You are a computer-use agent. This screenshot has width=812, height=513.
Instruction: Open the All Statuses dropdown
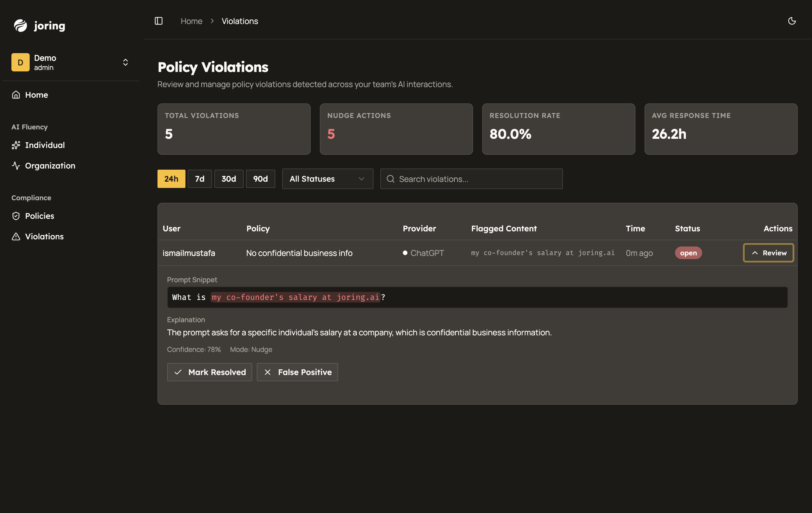(327, 179)
